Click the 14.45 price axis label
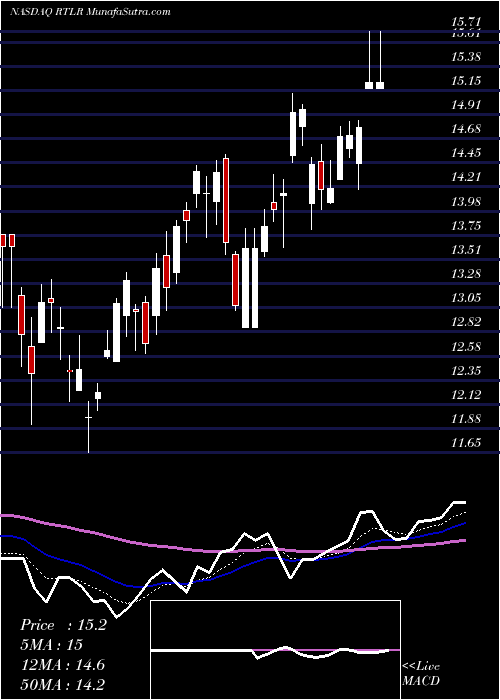The image size is (500, 700). tap(466, 154)
